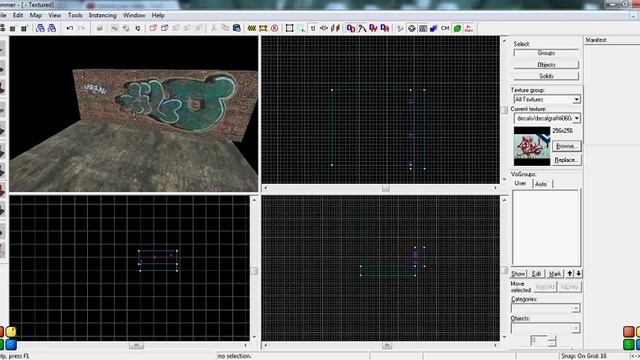This screenshot has height=360, width=640.
Task: Click the number field below Objects dropdown
Action: click(539, 341)
